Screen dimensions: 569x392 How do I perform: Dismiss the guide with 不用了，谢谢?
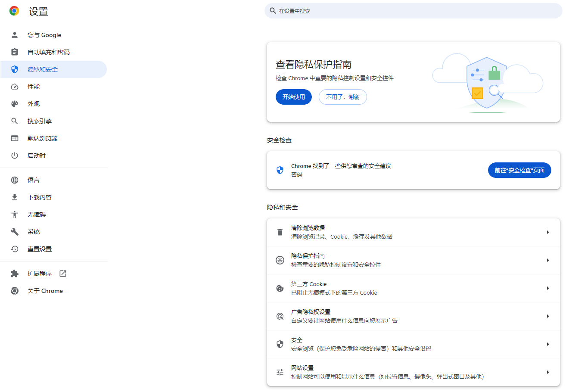click(342, 97)
